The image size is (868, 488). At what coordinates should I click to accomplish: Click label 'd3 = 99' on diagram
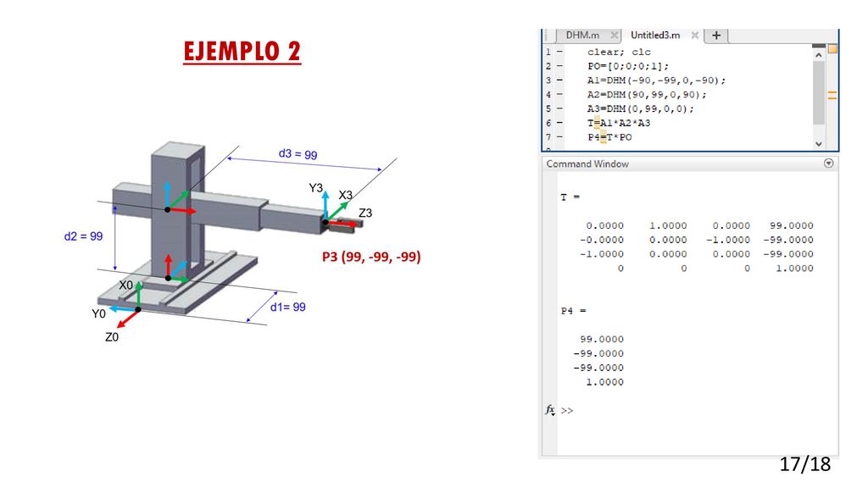coord(298,154)
